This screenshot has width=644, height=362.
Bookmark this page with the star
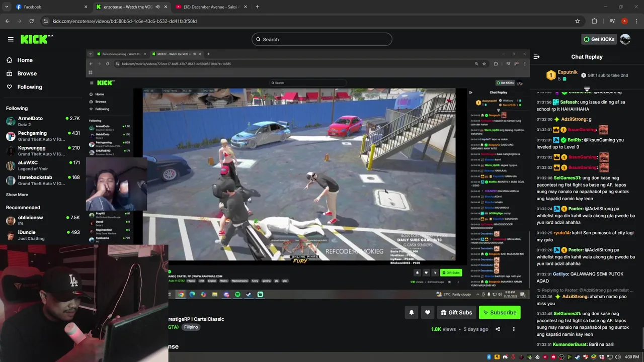578,21
